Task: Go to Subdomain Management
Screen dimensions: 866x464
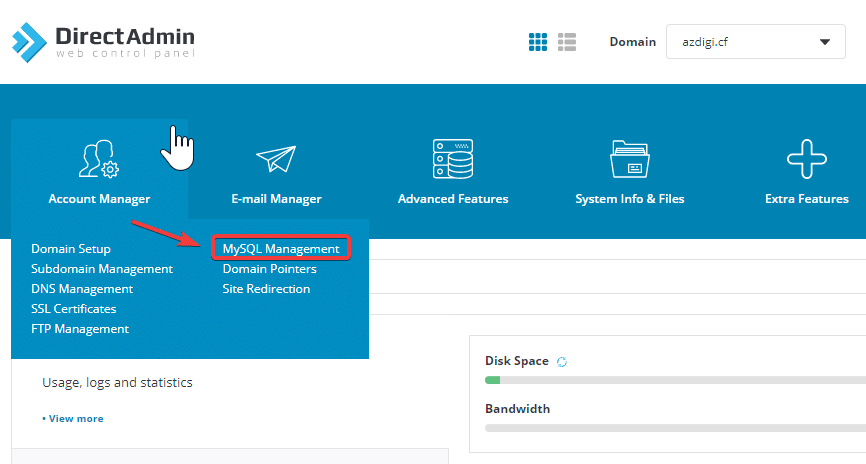Action: pos(102,269)
